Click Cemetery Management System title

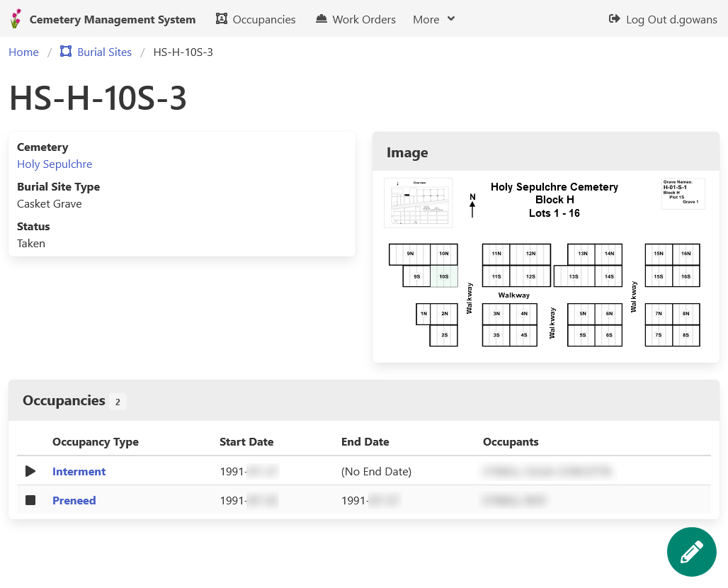[113, 19]
